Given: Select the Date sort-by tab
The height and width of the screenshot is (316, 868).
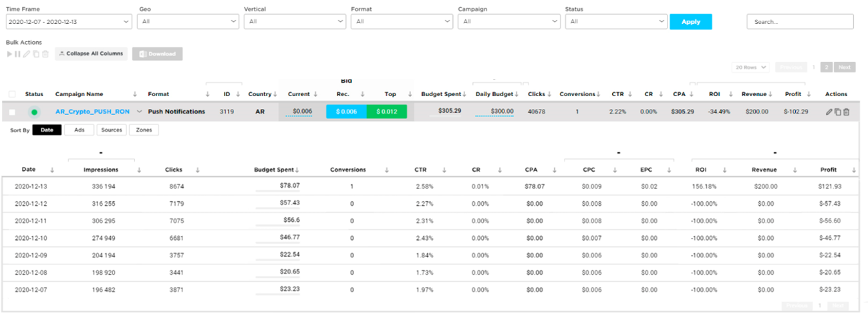Looking at the screenshot, I should (47, 130).
